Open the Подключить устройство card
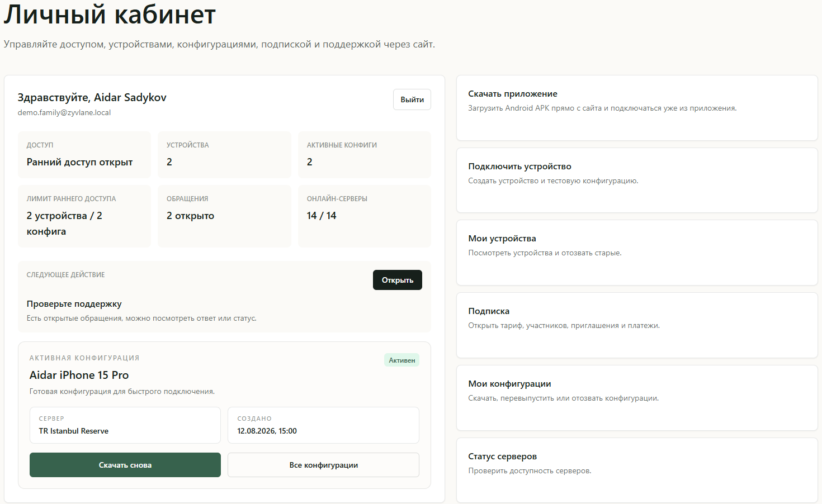Viewport: 822px width, 504px height. [x=637, y=180]
